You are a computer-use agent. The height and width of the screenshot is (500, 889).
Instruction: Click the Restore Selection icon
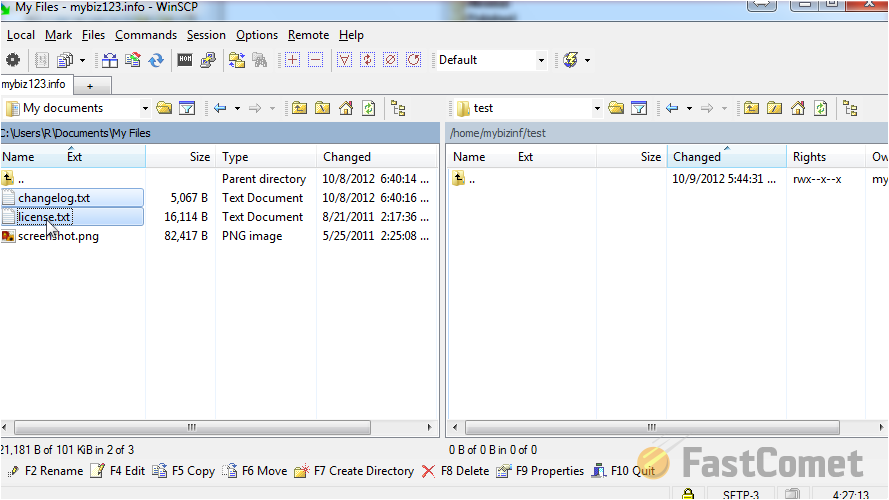[x=414, y=60]
